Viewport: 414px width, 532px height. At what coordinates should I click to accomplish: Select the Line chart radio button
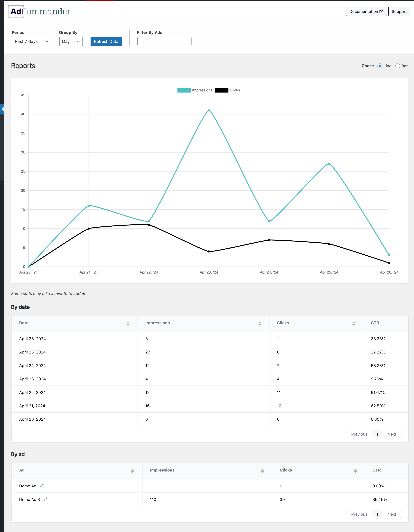pos(379,66)
